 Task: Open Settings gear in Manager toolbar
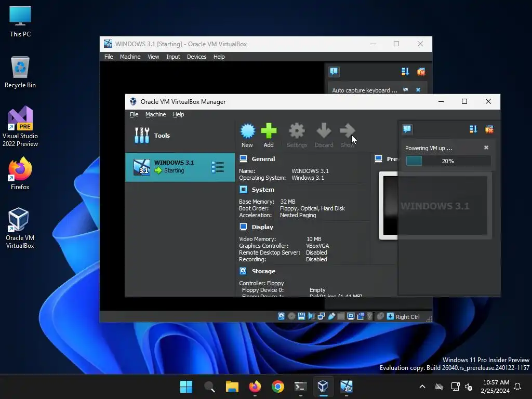(297, 131)
